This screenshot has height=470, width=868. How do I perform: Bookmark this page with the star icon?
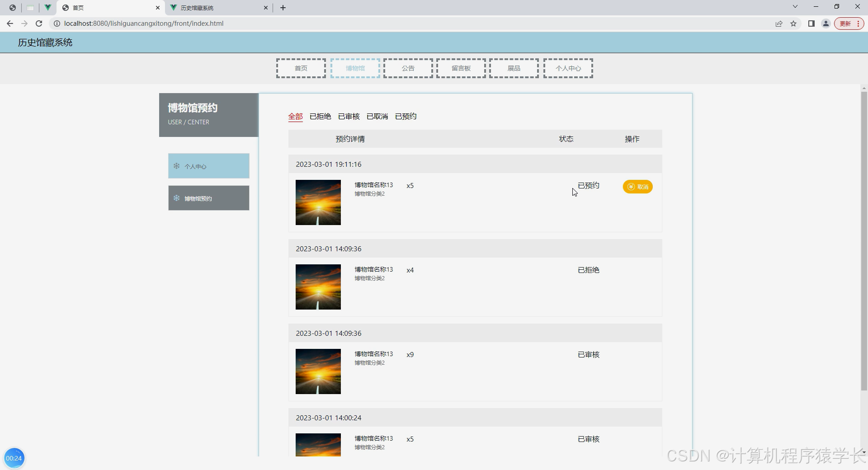[x=793, y=23]
